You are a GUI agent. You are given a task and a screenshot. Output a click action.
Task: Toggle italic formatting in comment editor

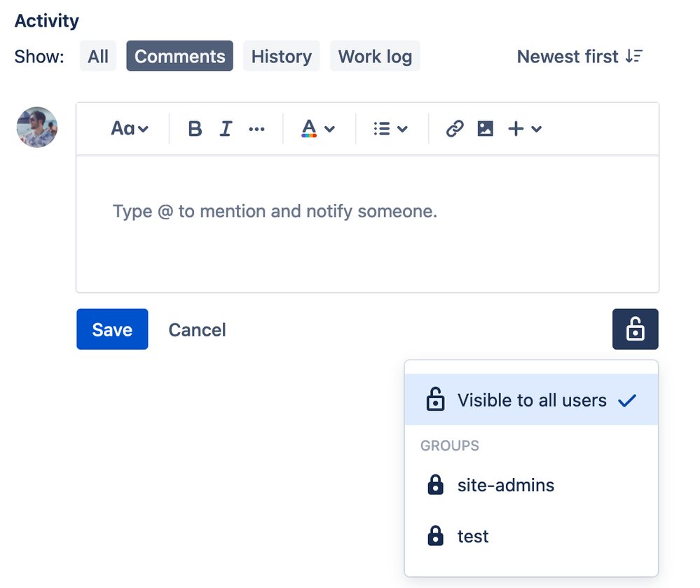click(226, 129)
